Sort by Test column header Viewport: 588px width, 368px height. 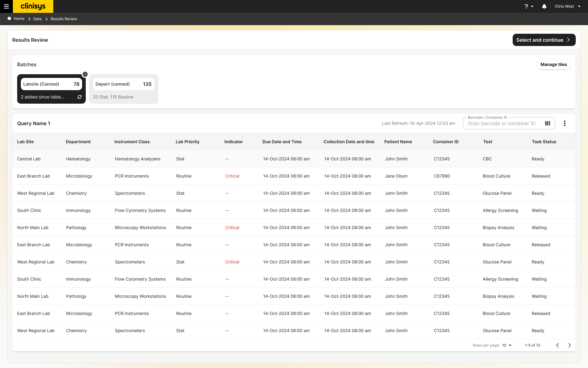click(x=488, y=142)
